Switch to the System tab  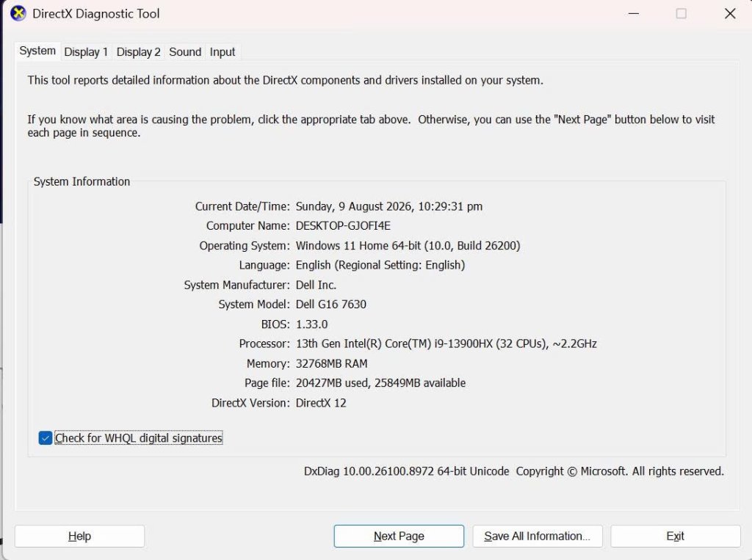coord(37,51)
